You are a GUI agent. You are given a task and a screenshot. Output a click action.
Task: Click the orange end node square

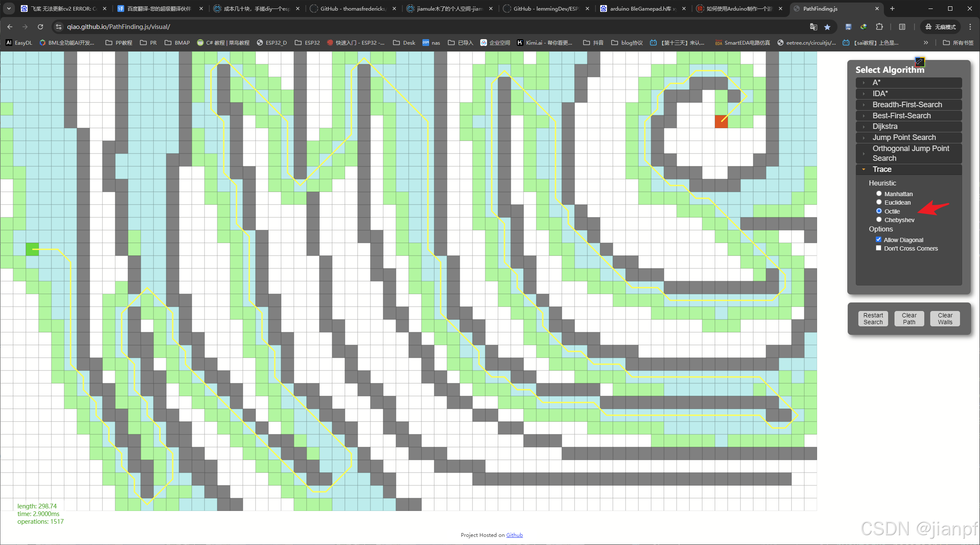[721, 122]
